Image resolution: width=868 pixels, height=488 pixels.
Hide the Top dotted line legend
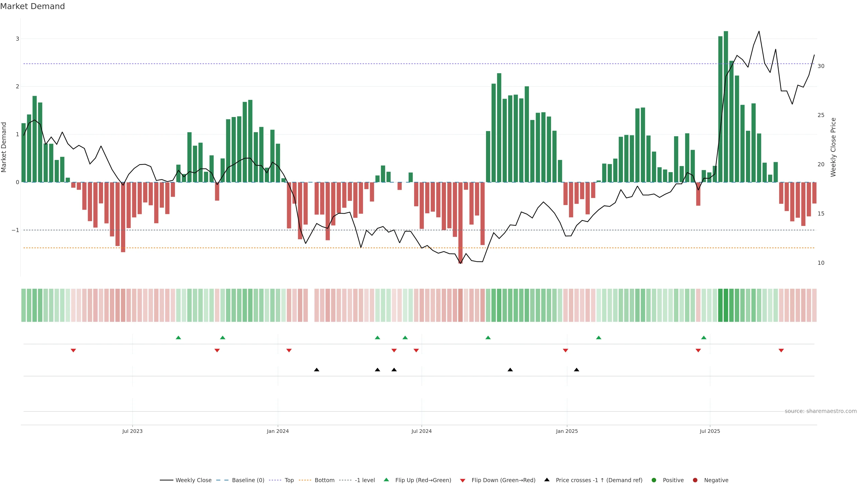pos(289,480)
